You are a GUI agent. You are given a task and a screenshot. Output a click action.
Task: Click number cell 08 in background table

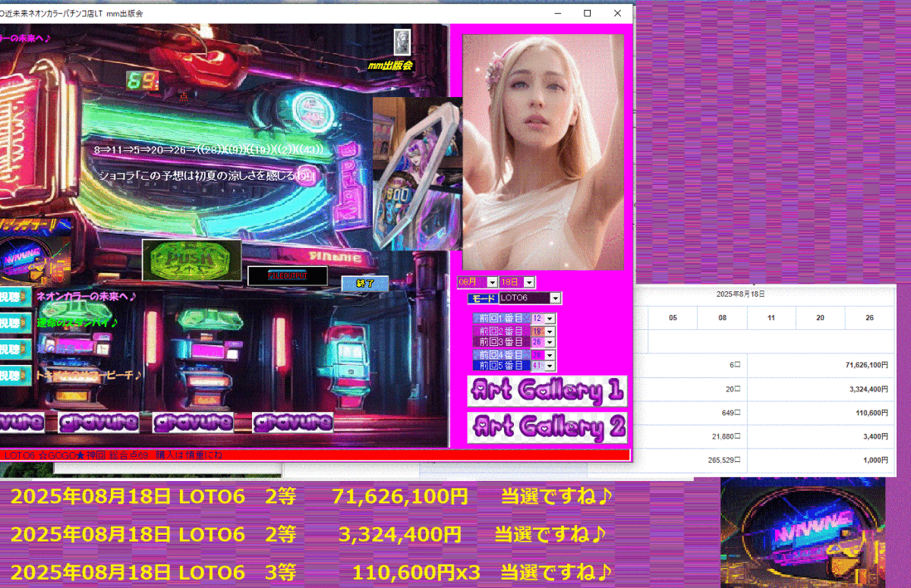pos(722,318)
